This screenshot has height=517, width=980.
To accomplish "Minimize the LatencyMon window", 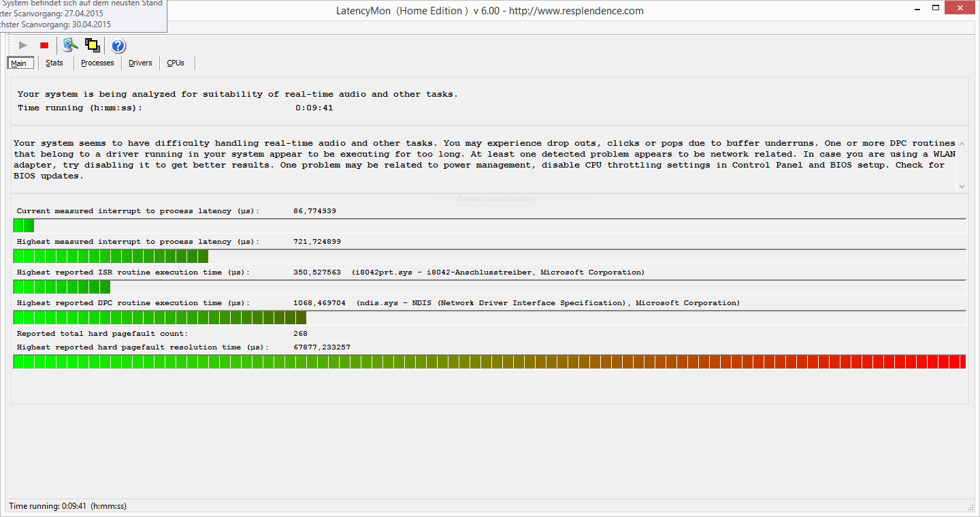I will click(x=917, y=10).
